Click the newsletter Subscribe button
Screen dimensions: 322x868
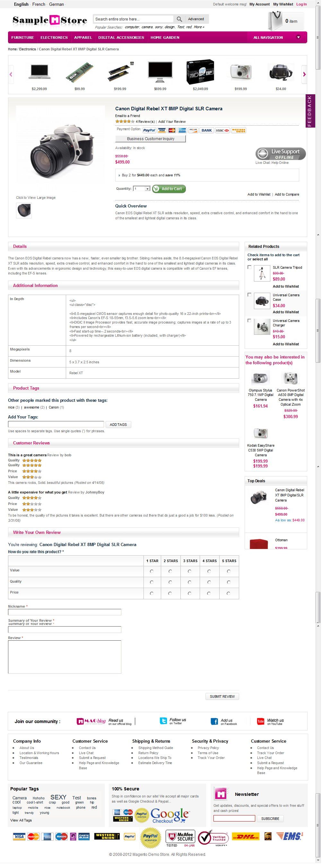pyautogui.click(x=270, y=819)
